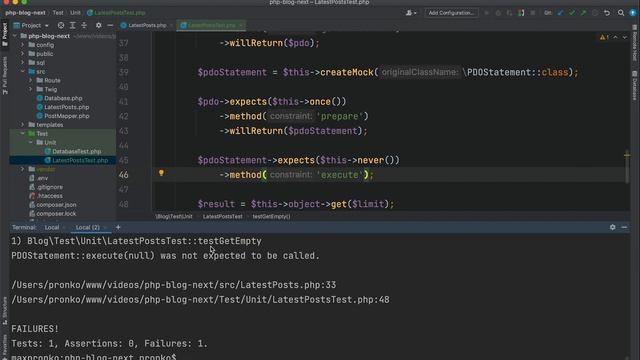
Task: Expand the vendor folder
Action: 23,169
